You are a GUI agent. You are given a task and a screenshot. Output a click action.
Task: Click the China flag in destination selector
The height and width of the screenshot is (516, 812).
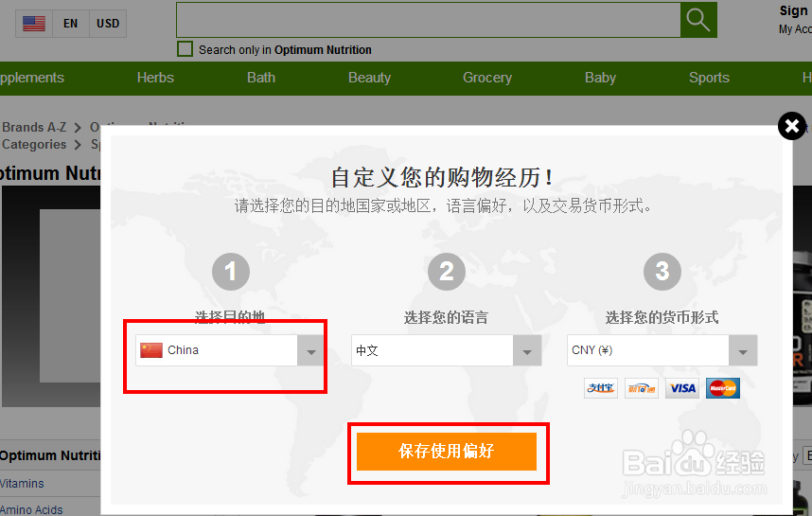click(x=151, y=350)
